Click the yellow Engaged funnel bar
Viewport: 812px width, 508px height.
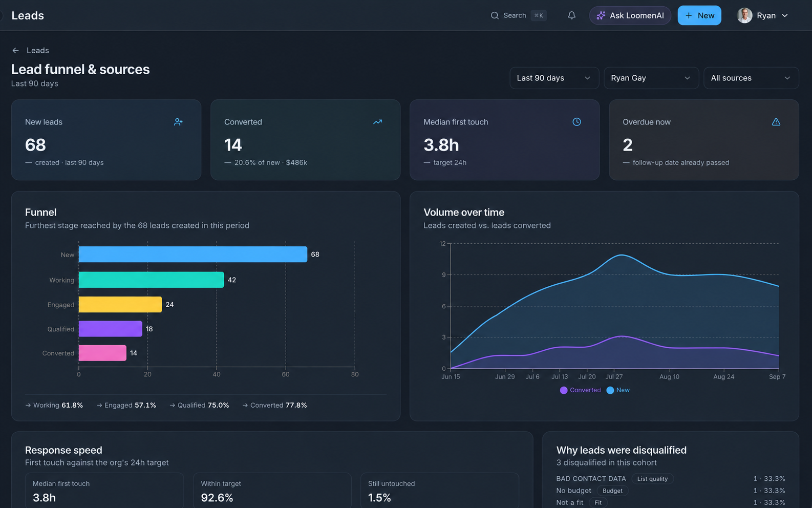[x=120, y=305]
